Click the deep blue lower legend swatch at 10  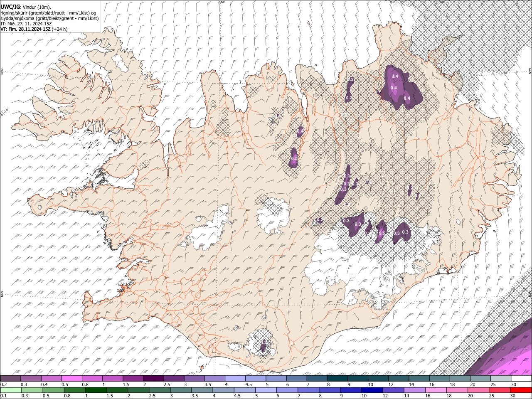click(372, 390)
